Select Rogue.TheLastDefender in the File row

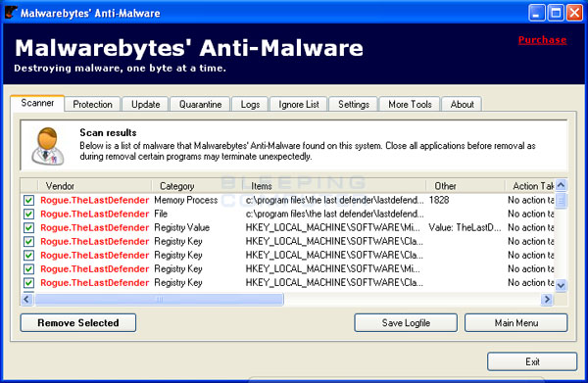(x=94, y=214)
